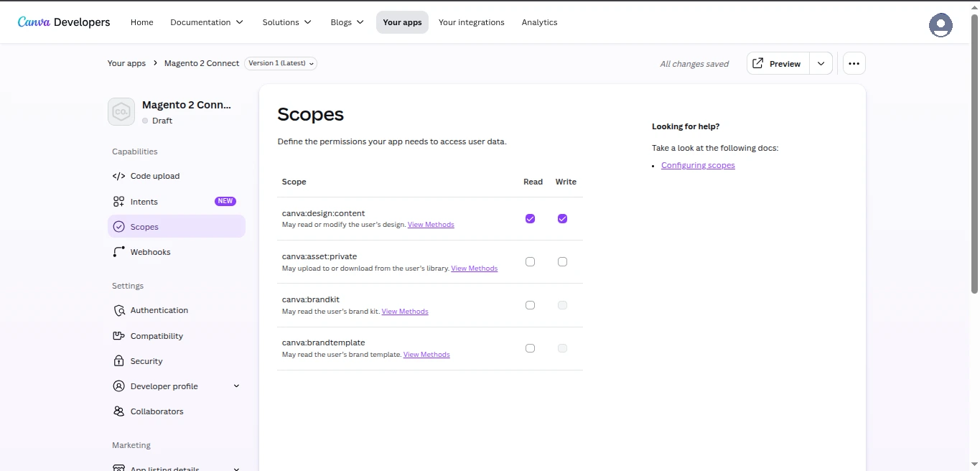Image resolution: width=980 pixels, height=471 pixels.
Task: Click the Collaborators people icon
Action: tap(118, 411)
